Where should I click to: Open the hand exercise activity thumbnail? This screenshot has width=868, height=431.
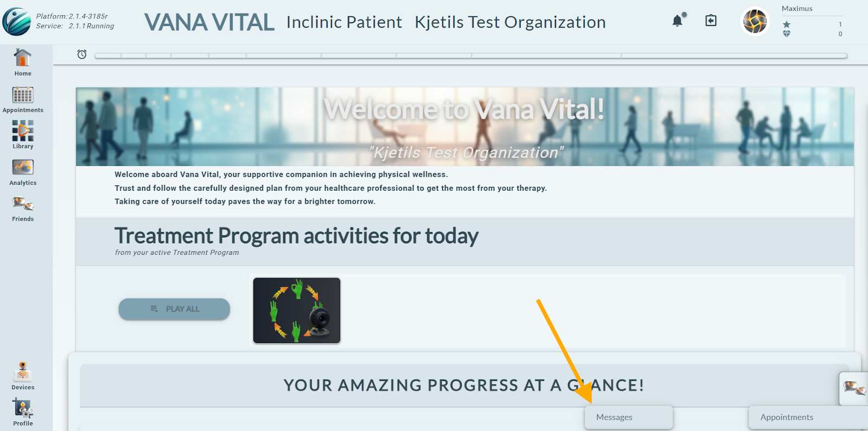[297, 311]
